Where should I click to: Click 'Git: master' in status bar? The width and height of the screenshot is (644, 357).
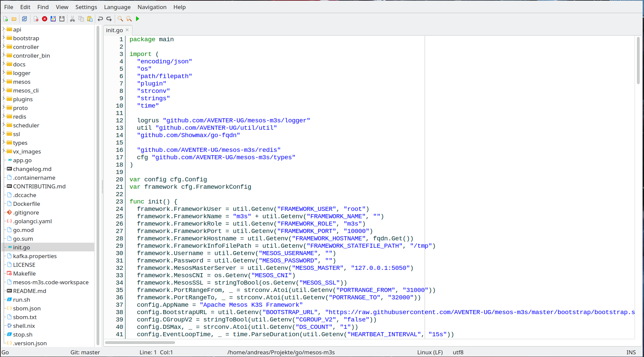(85, 352)
